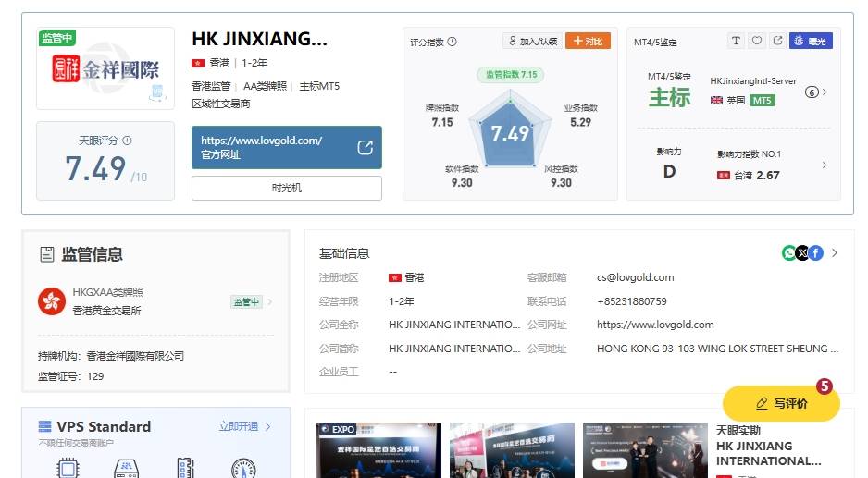Click the HK JINXIANG... broker title
The width and height of the screenshot is (868, 478).
click(x=260, y=39)
